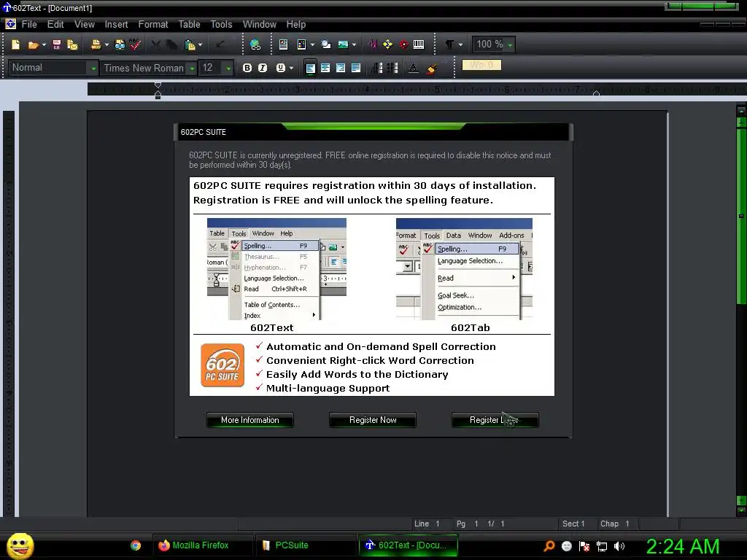Viewport: 747px width, 560px height.
Task: Click the format paintbrush icon
Action: click(x=432, y=68)
